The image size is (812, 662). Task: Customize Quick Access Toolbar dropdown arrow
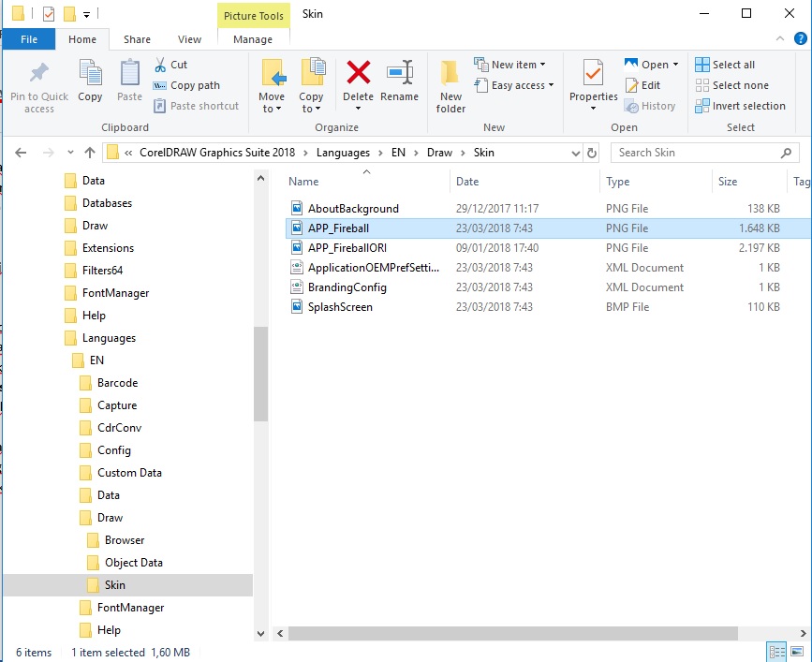[86, 14]
